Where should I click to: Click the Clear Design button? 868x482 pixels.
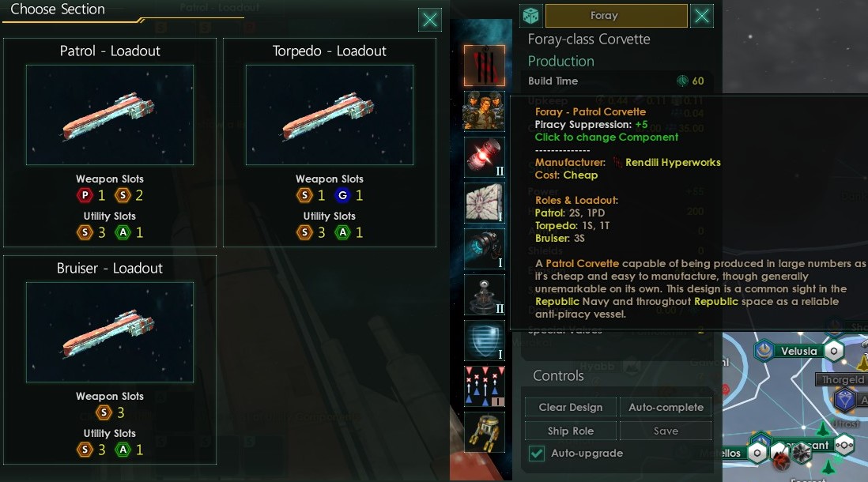(x=571, y=407)
